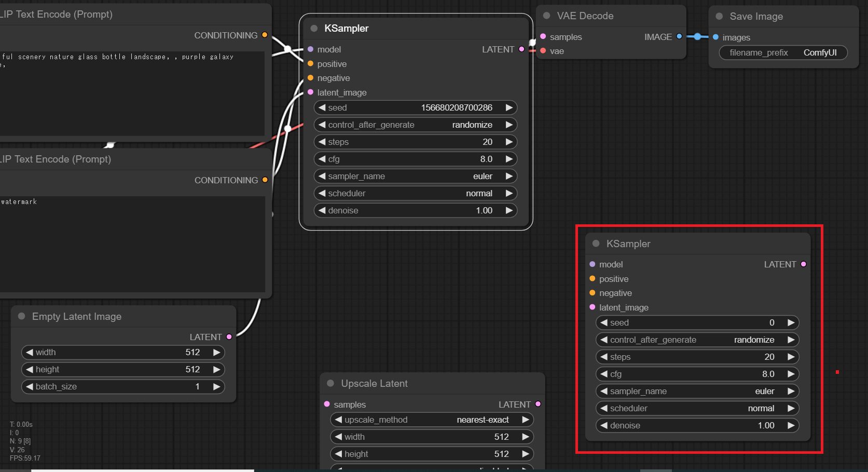Collapse the top KSampler node via its dot
This screenshot has width=868, height=472.
coord(314,29)
